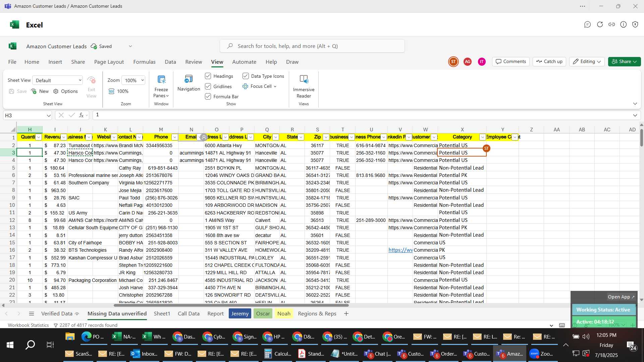Click the copy link icon in header

pyautogui.click(x=612, y=24)
